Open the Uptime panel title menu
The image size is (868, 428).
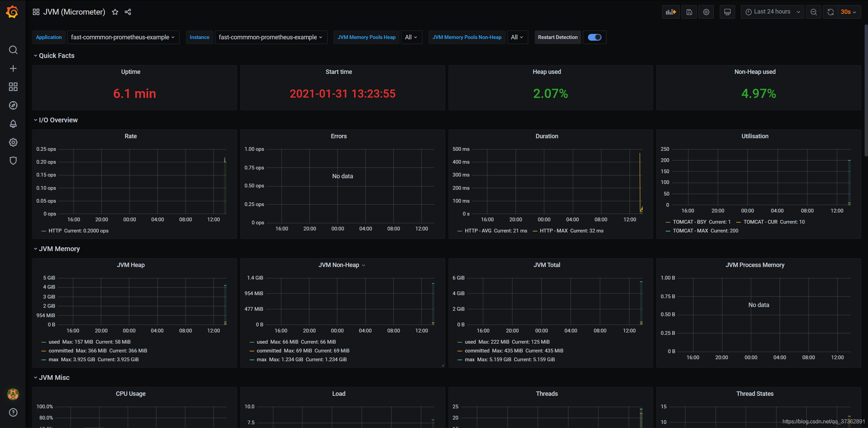pos(131,72)
